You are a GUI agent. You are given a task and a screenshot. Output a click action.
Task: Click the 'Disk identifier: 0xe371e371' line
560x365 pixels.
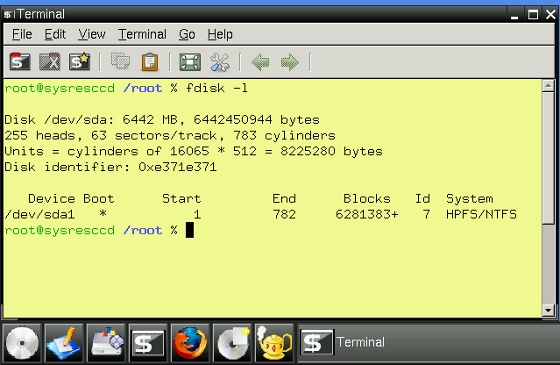[110, 167]
